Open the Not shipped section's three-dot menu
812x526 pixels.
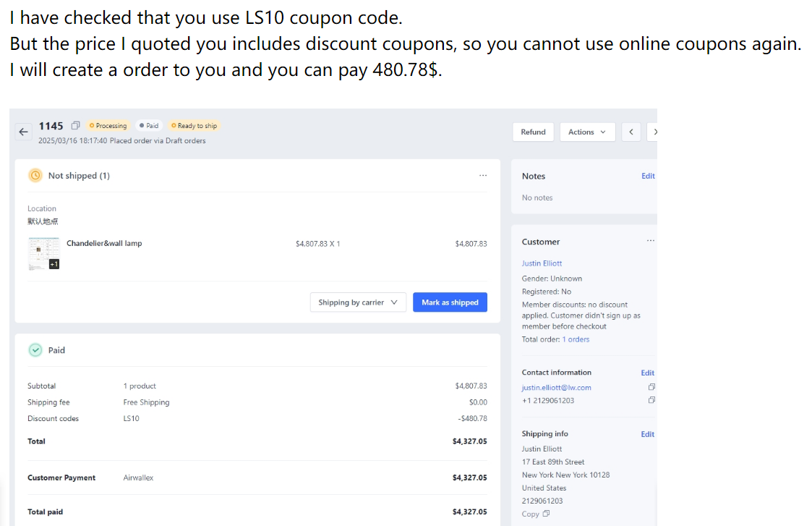[483, 176]
